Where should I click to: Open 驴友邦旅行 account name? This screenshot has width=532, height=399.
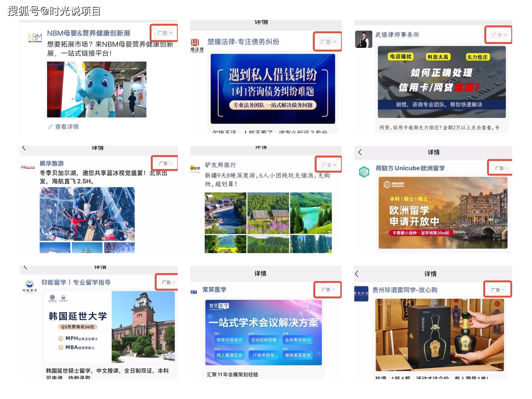[220, 165]
